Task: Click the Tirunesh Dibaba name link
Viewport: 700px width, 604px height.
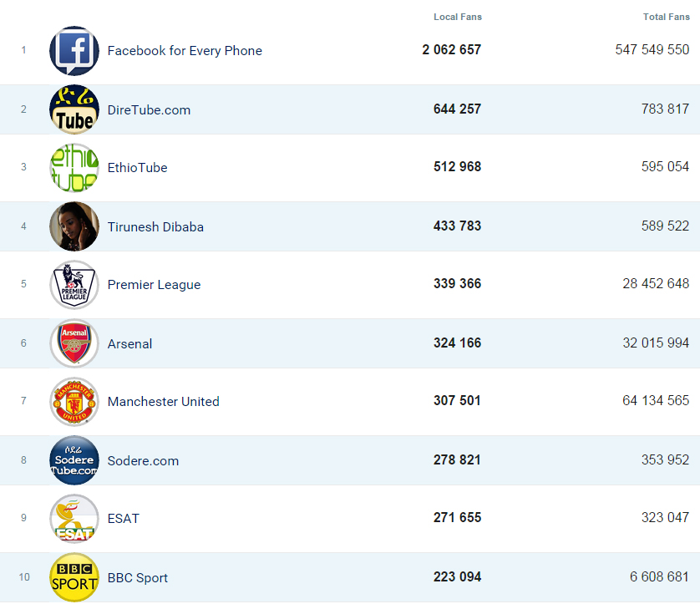Action: [x=155, y=227]
